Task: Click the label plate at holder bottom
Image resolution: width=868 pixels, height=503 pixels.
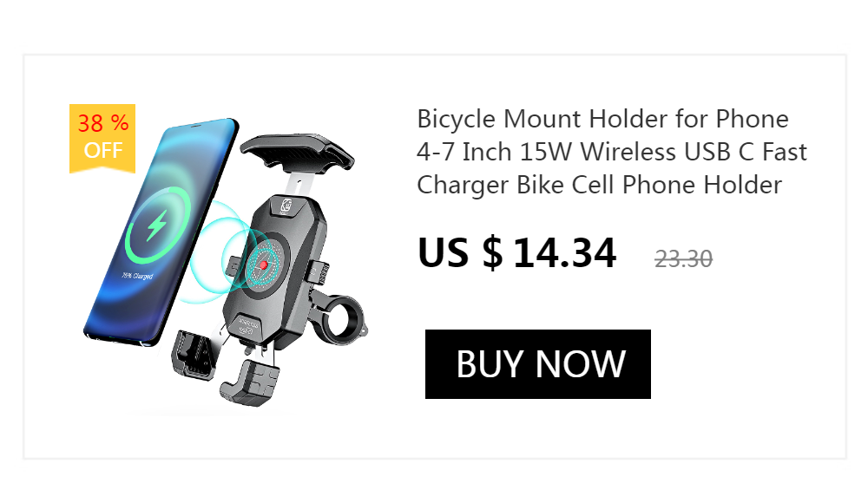Action: [248, 325]
